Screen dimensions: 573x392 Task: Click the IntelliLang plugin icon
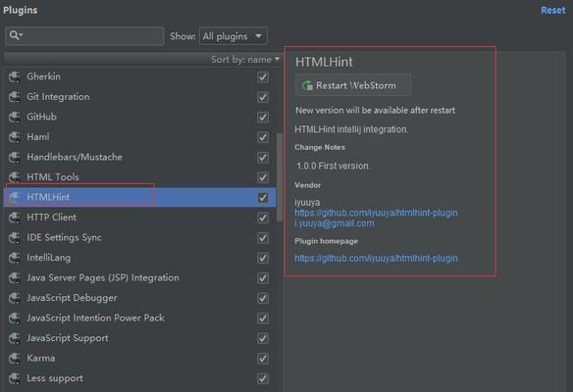coord(15,258)
